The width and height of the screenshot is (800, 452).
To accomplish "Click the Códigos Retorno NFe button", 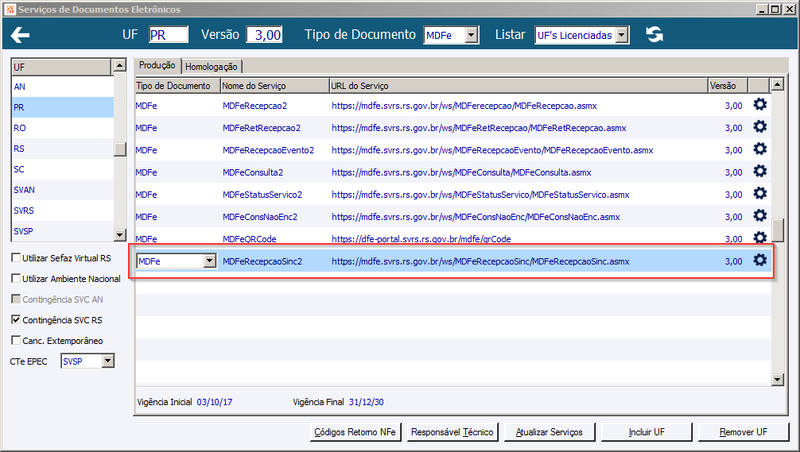I will (x=355, y=432).
